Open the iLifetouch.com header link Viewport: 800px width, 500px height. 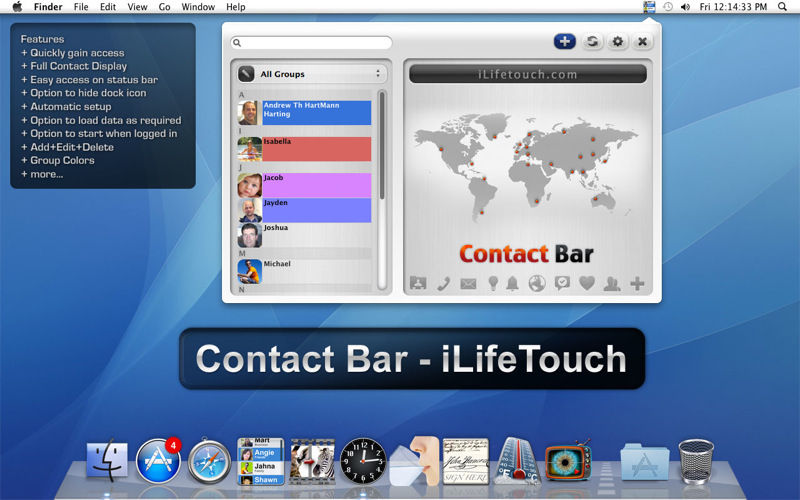(528, 74)
